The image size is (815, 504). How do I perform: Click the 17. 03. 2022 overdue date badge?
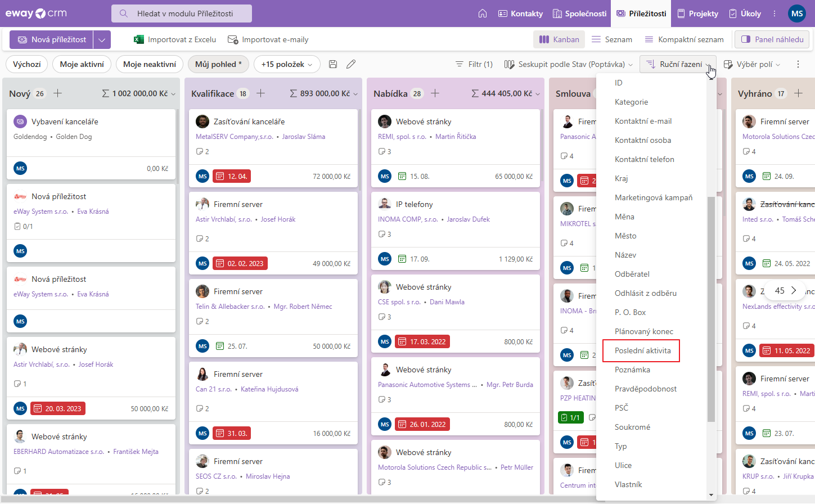click(x=422, y=341)
